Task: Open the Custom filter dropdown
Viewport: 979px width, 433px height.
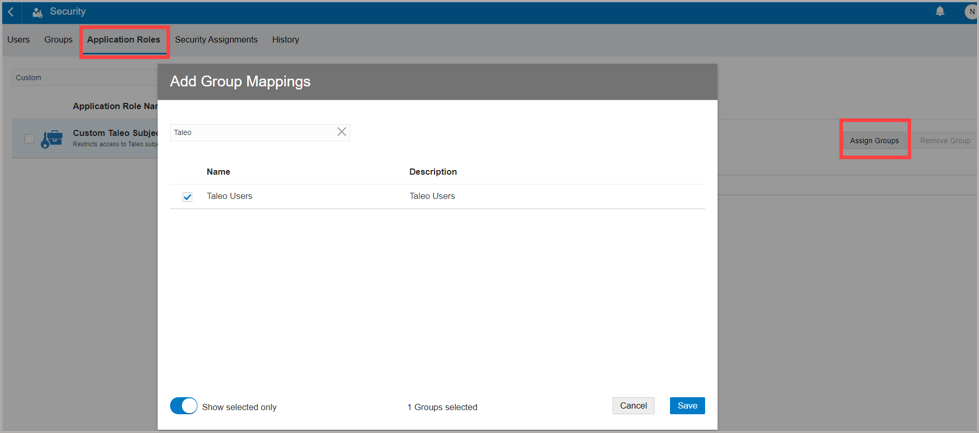Action: coord(80,77)
